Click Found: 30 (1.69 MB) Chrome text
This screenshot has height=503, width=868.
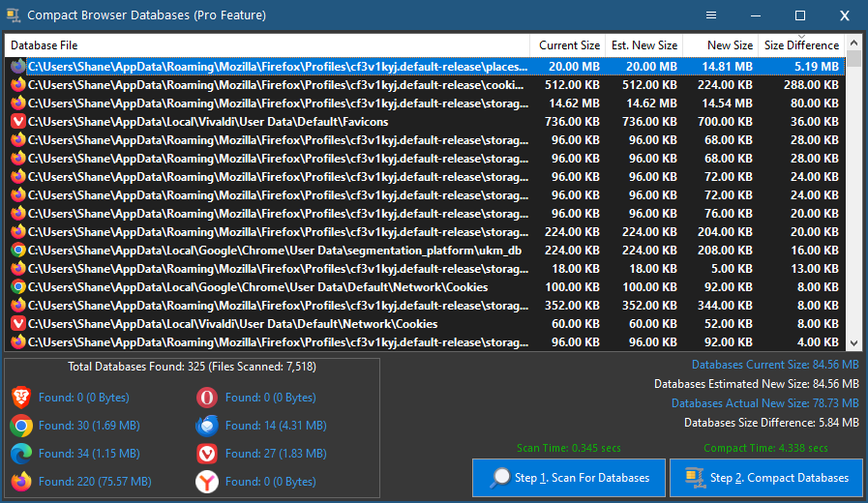(x=89, y=426)
